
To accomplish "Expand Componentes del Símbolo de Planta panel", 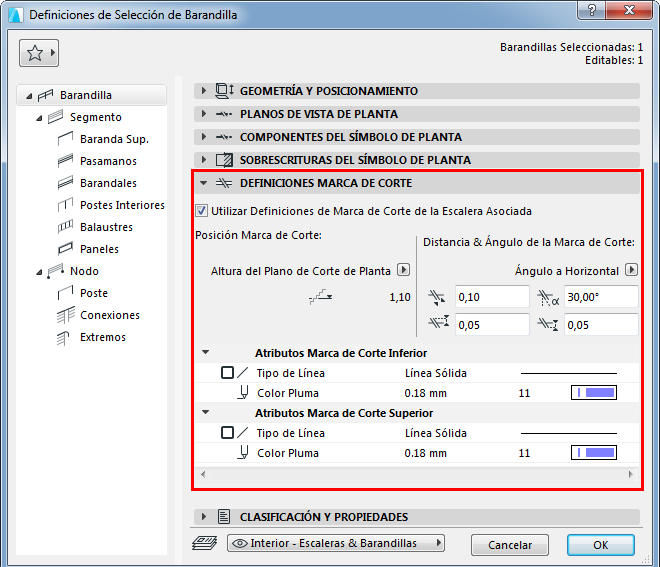I will (x=204, y=136).
